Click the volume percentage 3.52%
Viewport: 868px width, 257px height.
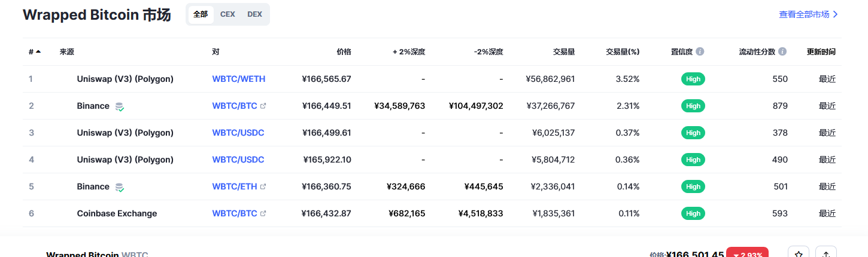(627, 79)
